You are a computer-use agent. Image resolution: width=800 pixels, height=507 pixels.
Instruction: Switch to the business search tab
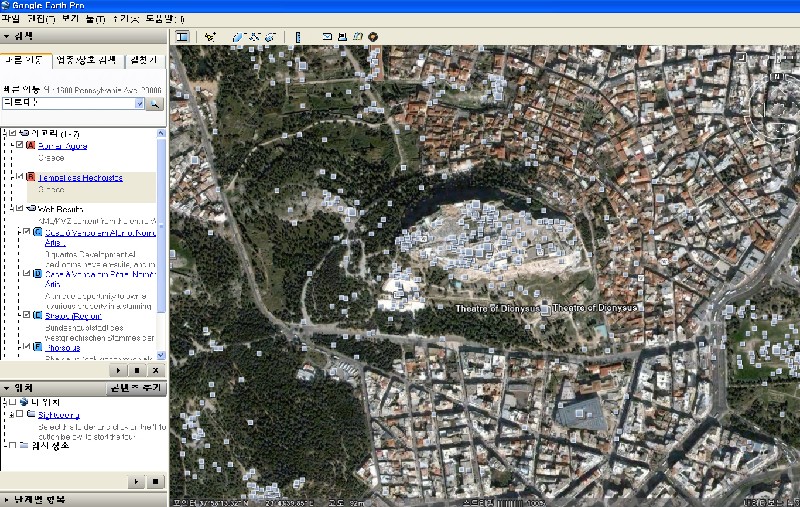tap(89, 61)
